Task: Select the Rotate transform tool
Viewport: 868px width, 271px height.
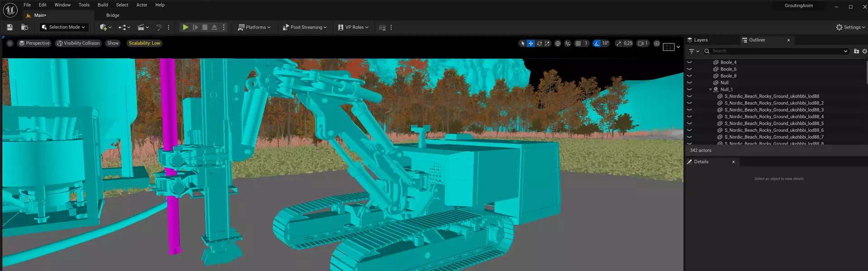Action: [539, 43]
